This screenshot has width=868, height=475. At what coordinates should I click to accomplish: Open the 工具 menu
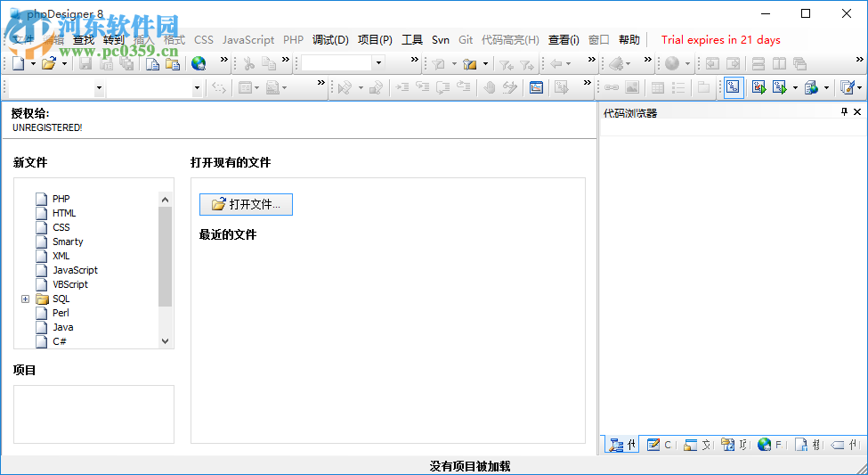[x=412, y=40]
